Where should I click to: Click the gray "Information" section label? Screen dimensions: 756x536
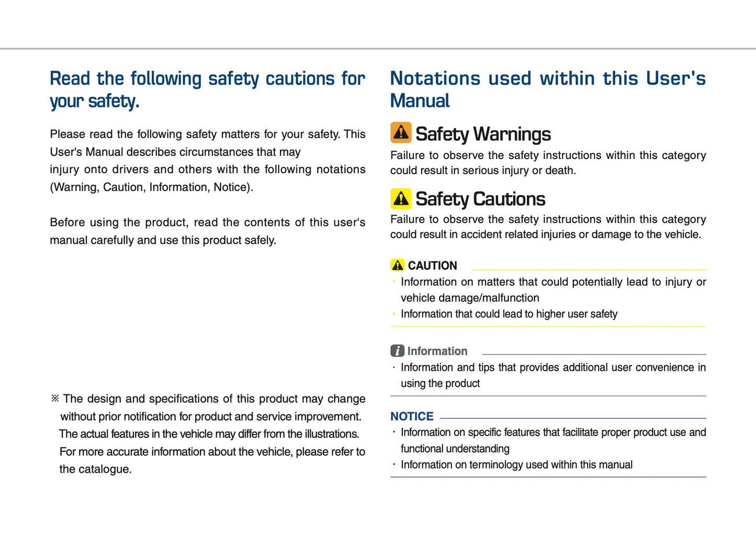(437, 351)
